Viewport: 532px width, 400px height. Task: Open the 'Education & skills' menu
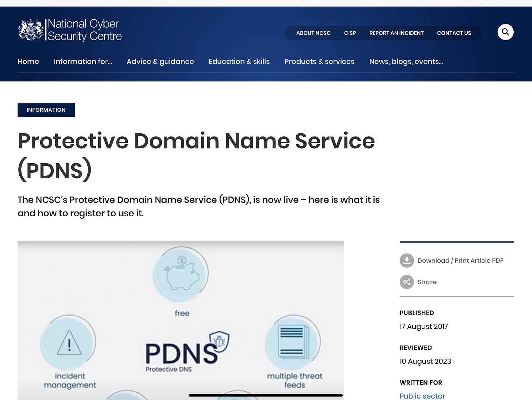[239, 61]
